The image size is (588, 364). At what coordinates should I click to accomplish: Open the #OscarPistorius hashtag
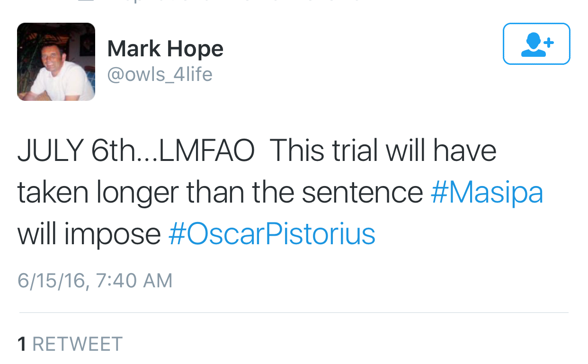pos(272,234)
